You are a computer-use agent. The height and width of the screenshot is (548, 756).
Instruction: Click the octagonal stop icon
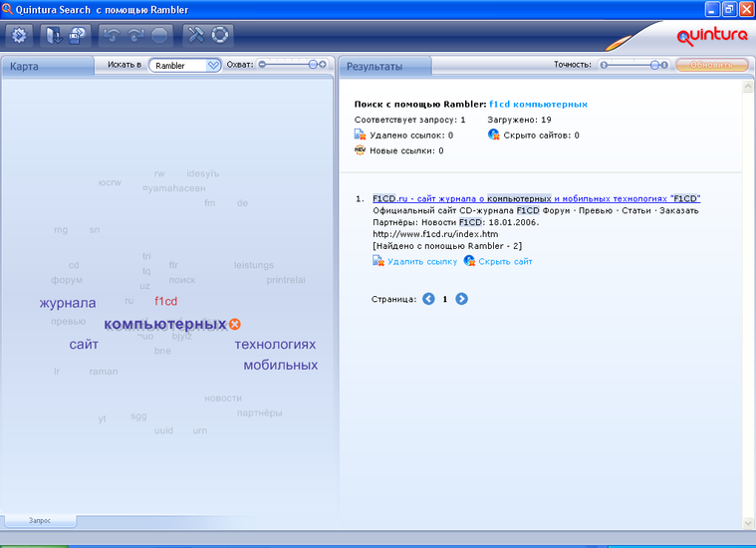point(159,35)
